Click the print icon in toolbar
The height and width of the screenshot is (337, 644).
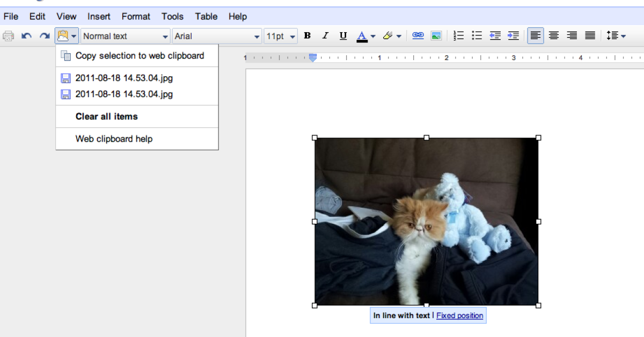(x=9, y=36)
